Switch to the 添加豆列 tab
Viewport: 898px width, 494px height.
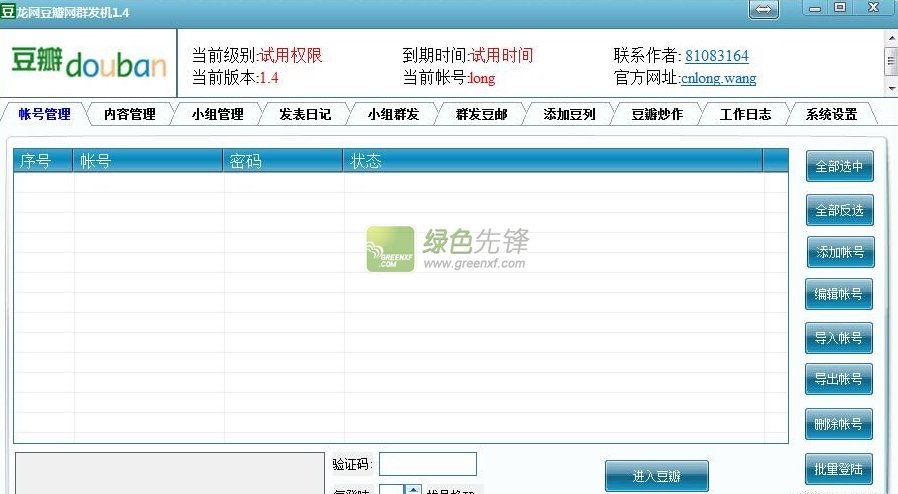pos(569,114)
